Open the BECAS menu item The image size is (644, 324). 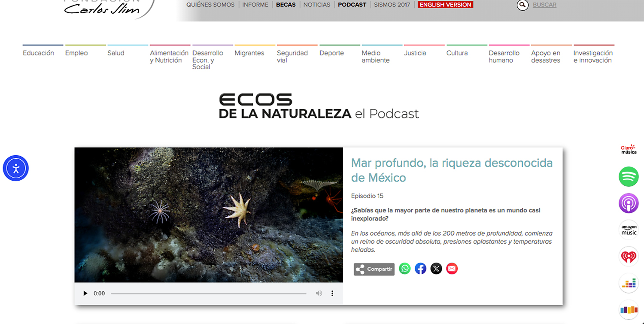286,5
